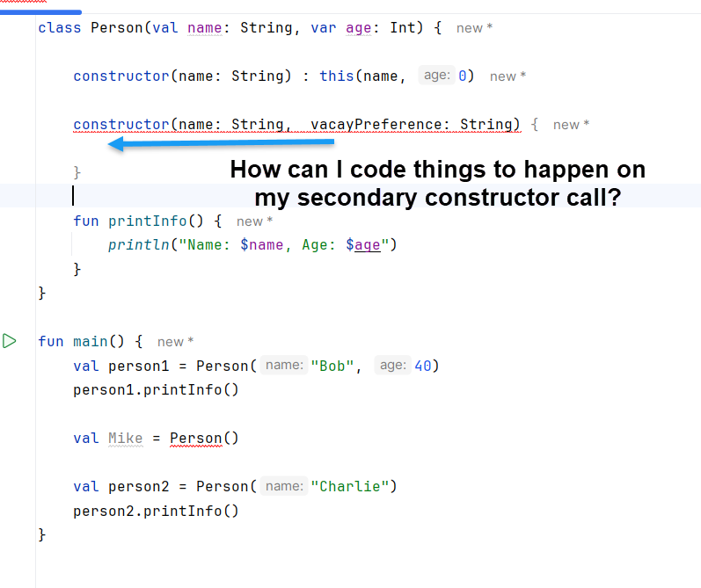The width and height of the screenshot is (701, 588).
Task: Click the 'Int' type in class header
Action: (x=403, y=28)
